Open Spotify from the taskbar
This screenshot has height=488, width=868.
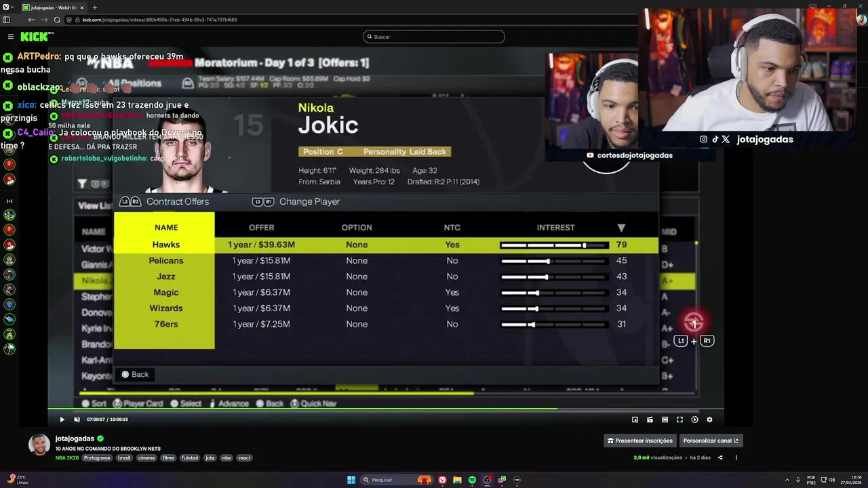coord(472,480)
